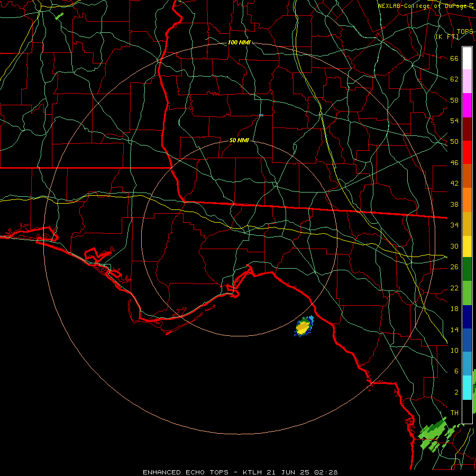Select the 54 scale label
Image resolution: width=476 pixels, height=476 pixels.
pyautogui.click(x=454, y=121)
